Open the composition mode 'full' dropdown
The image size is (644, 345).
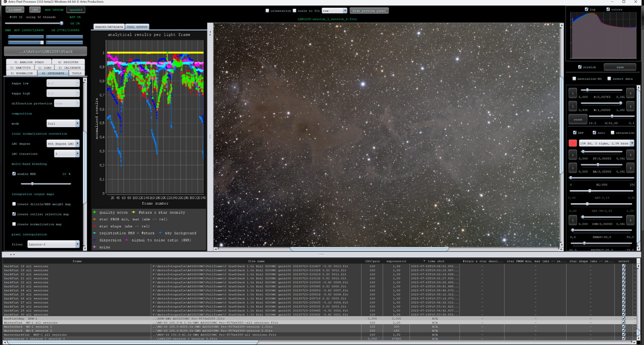click(63, 123)
